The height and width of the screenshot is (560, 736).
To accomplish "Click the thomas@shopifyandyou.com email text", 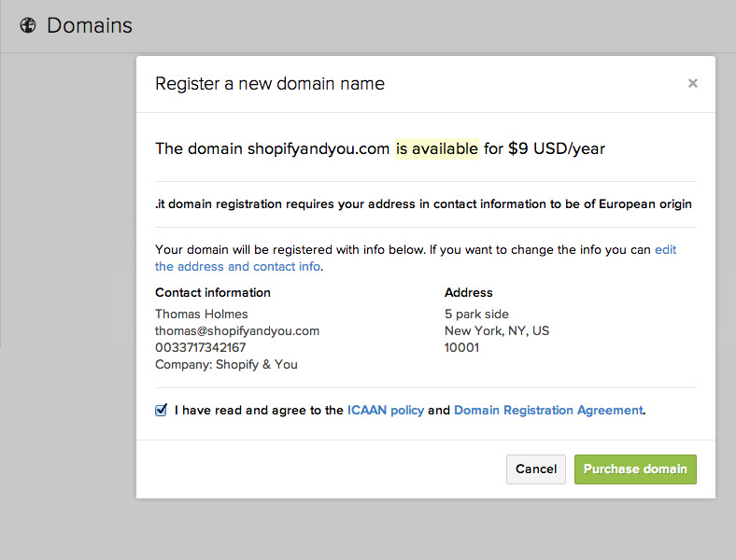I will click(x=237, y=330).
